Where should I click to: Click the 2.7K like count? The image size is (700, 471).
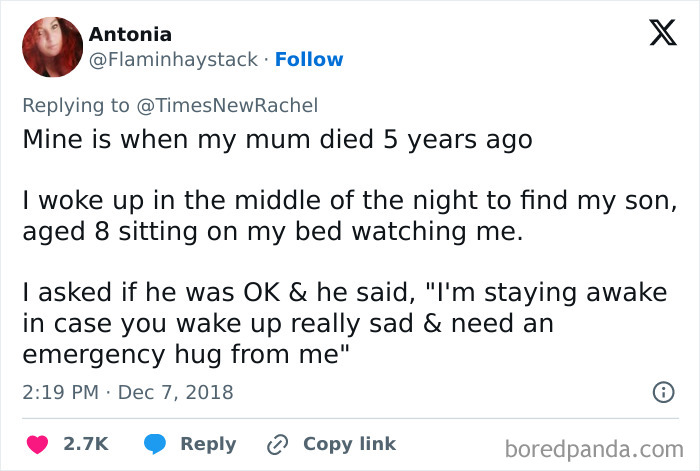[87, 444]
